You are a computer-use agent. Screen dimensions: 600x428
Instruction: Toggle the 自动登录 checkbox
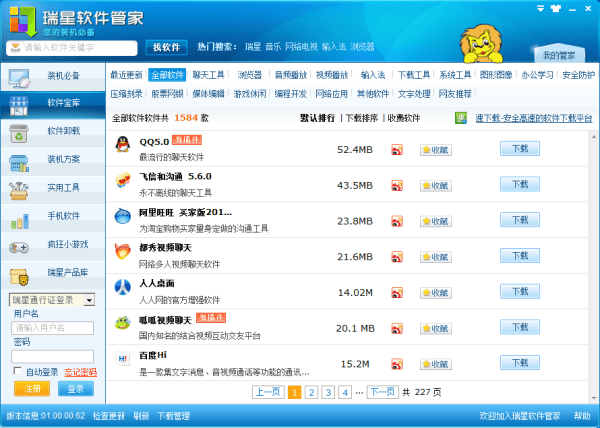pos(17,371)
